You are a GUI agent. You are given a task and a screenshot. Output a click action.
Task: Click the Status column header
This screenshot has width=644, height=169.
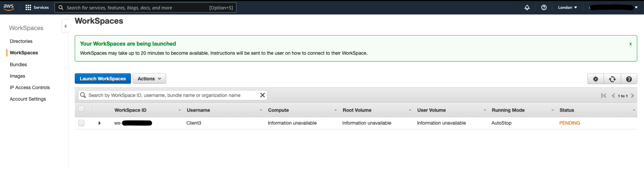point(567,110)
